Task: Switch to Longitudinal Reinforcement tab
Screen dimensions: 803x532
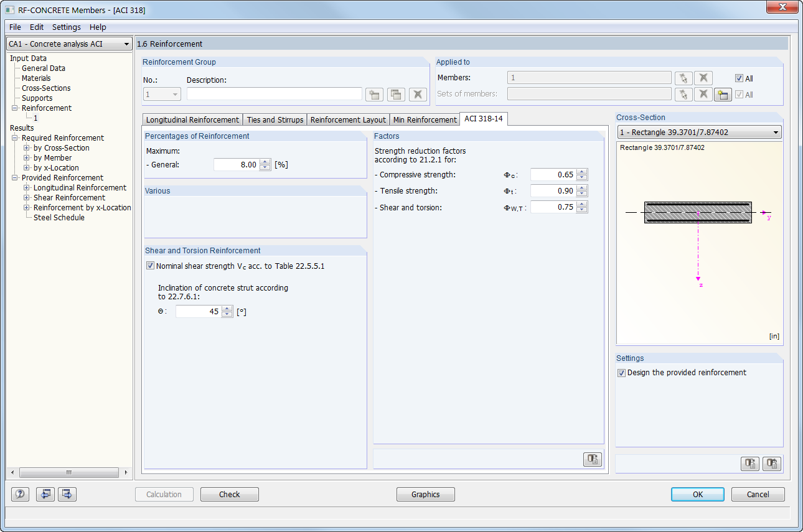Action: click(192, 119)
